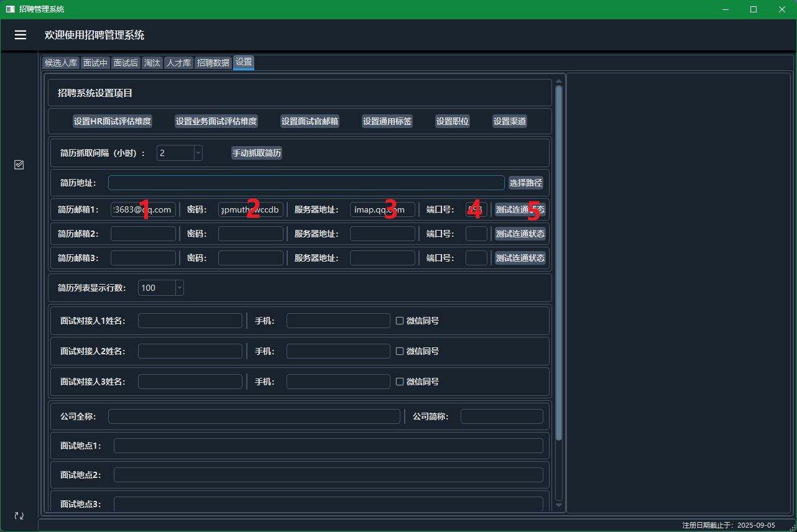Image resolution: width=797 pixels, height=532 pixels.
Task: Select the 人才库 tab
Action: [x=178, y=63]
